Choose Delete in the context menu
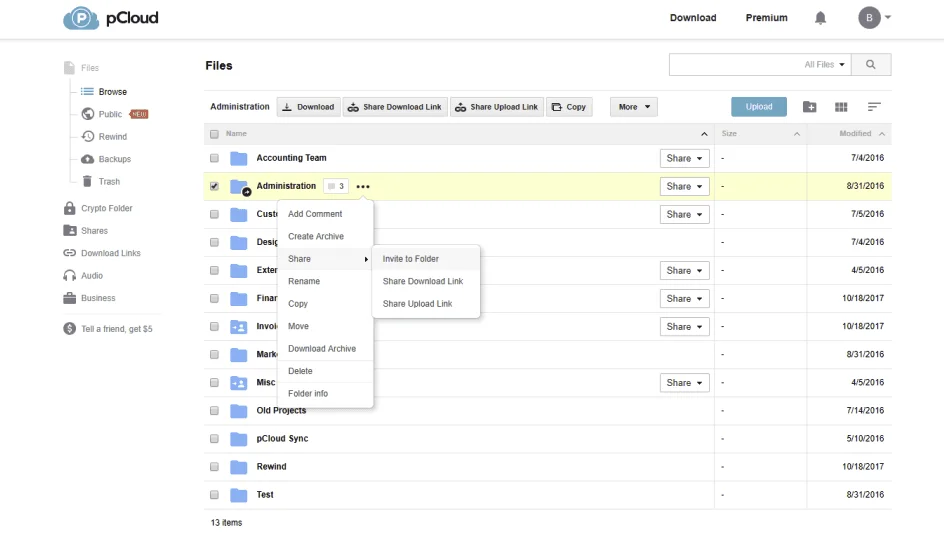Screen dimensions: 944x559 click(x=325, y=371)
